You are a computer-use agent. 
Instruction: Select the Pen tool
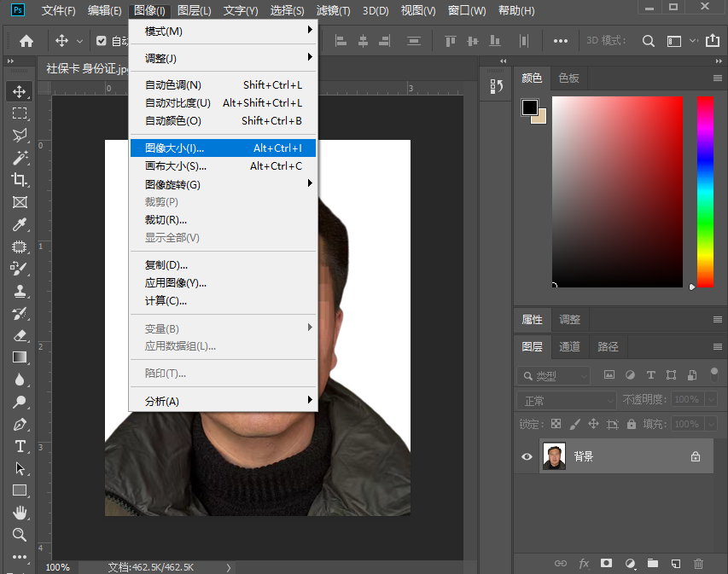click(x=19, y=424)
